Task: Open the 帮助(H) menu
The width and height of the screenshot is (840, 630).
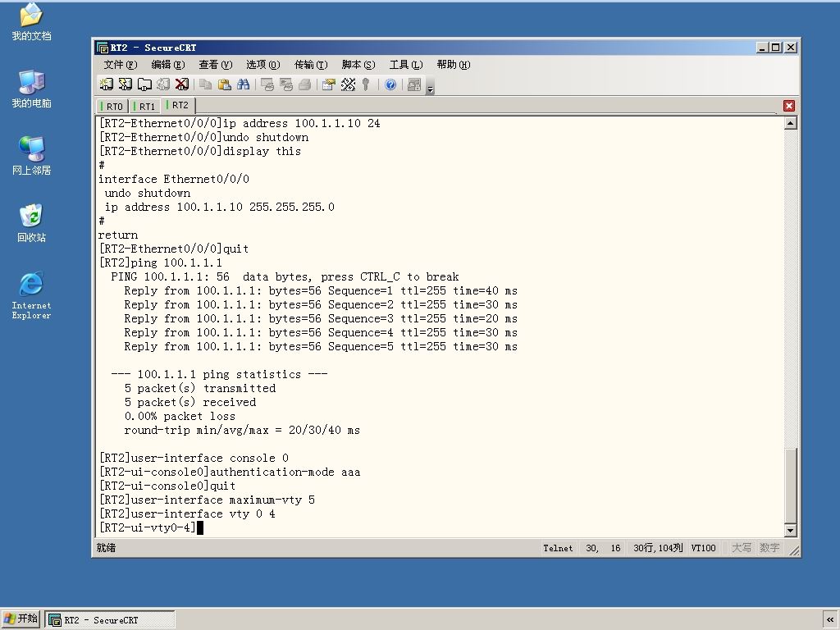Action: [x=453, y=65]
